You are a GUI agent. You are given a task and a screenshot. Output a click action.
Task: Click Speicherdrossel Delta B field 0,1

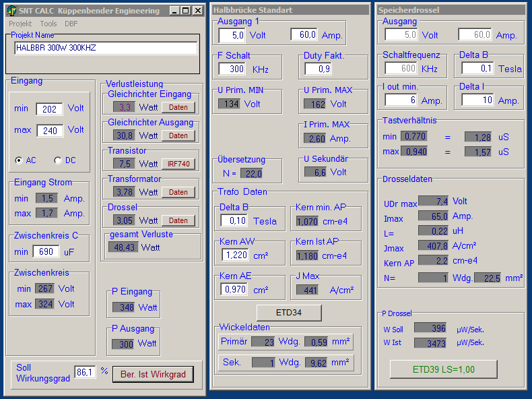coord(477,69)
